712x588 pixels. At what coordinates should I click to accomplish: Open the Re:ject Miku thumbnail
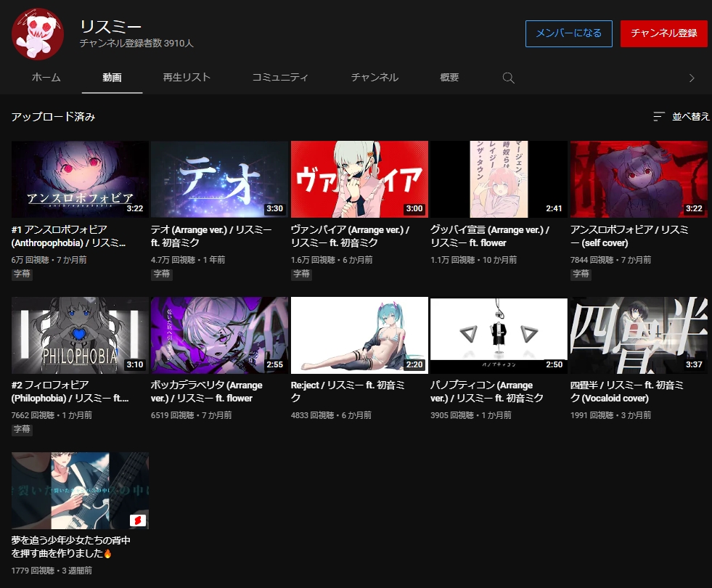pyautogui.click(x=359, y=335)
